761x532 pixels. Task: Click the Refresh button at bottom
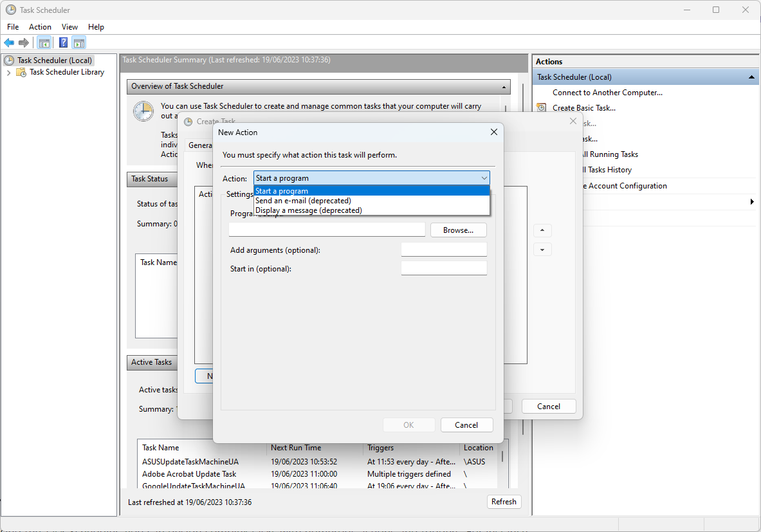point(504,502)
